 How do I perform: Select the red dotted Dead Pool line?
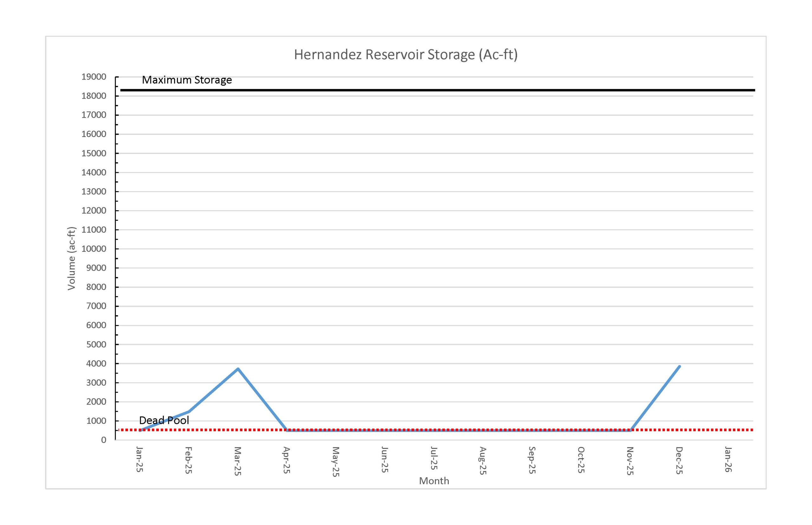pos(716,430)
